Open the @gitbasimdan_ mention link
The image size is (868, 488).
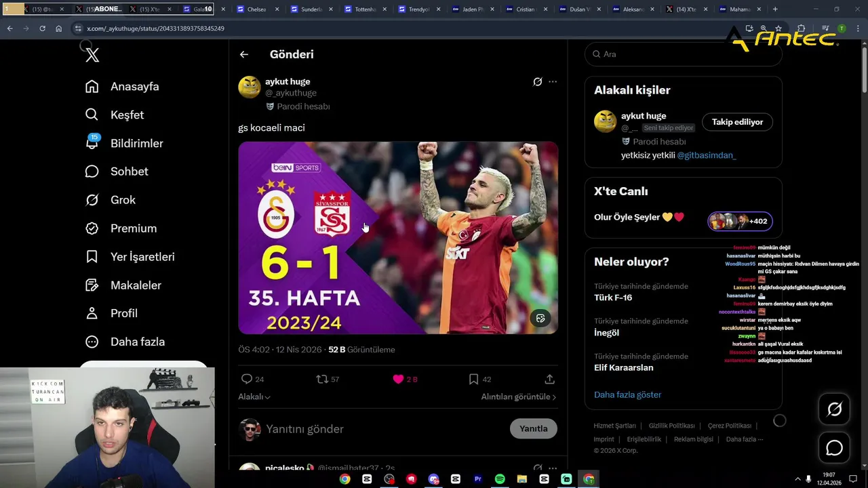tap(707, 155)
